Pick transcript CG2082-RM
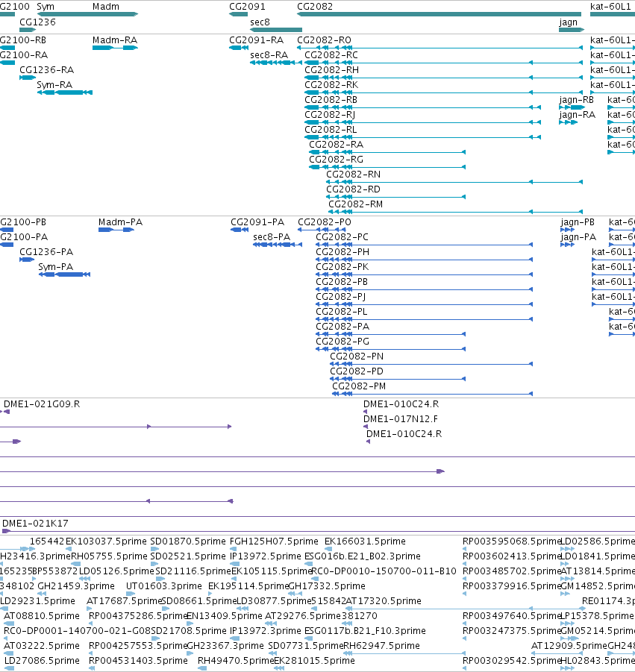The height and width of the screenshot is (672, 635). [356, 204]
